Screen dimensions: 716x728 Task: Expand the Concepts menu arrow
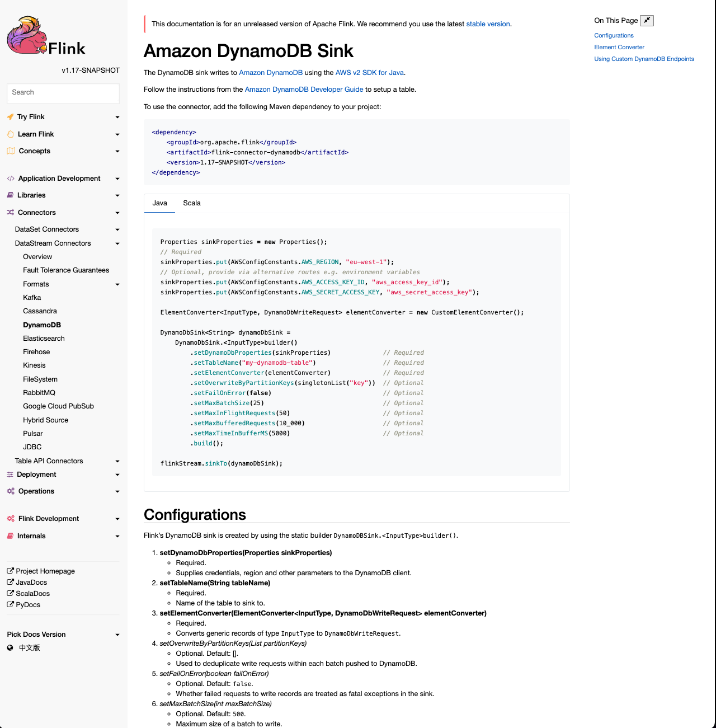tap(117, 151)
